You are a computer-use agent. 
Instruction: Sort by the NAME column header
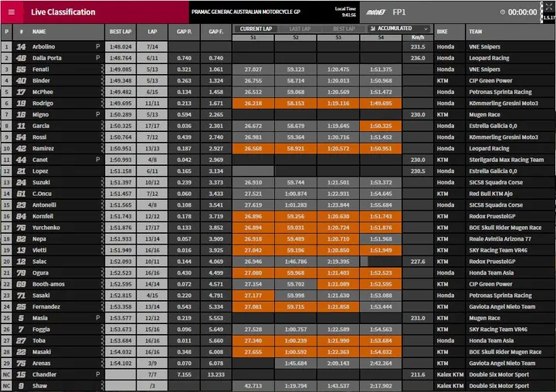39,32
